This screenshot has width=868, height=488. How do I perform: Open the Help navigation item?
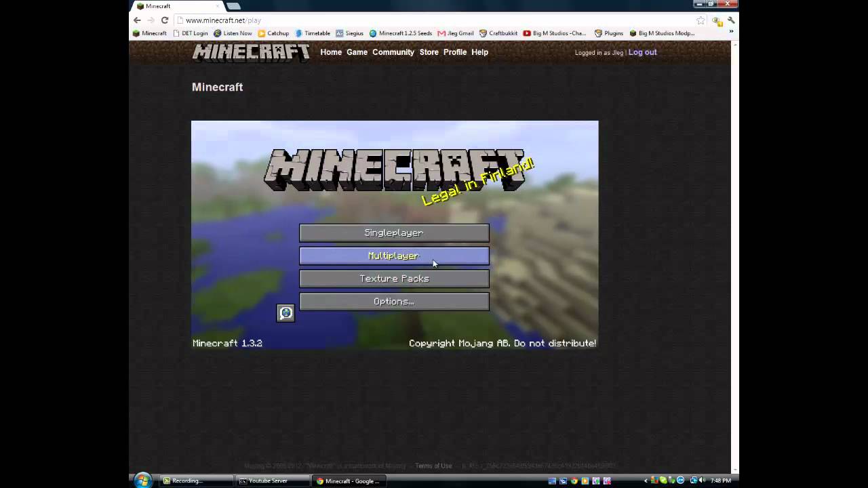479,52
